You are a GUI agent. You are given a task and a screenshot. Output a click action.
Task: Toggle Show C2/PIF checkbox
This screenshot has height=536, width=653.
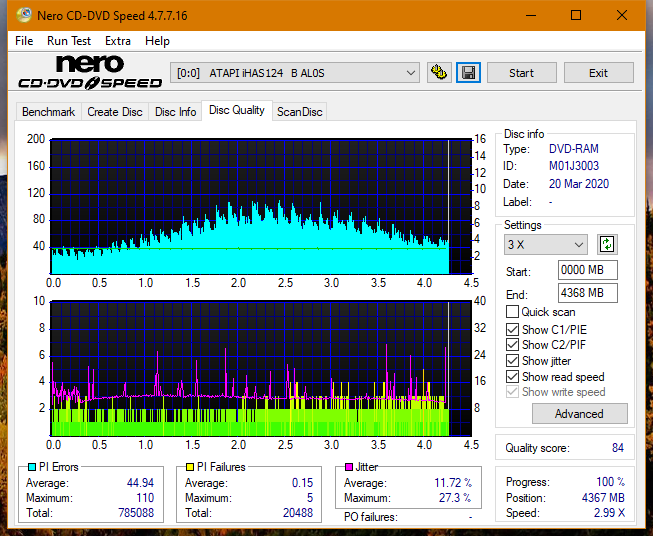tap(512, 344)
